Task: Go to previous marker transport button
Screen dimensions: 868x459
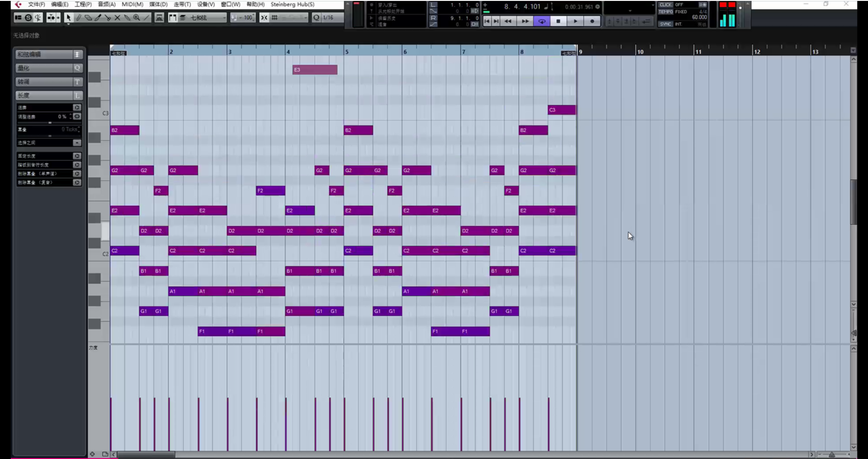Action: point(487,21)
